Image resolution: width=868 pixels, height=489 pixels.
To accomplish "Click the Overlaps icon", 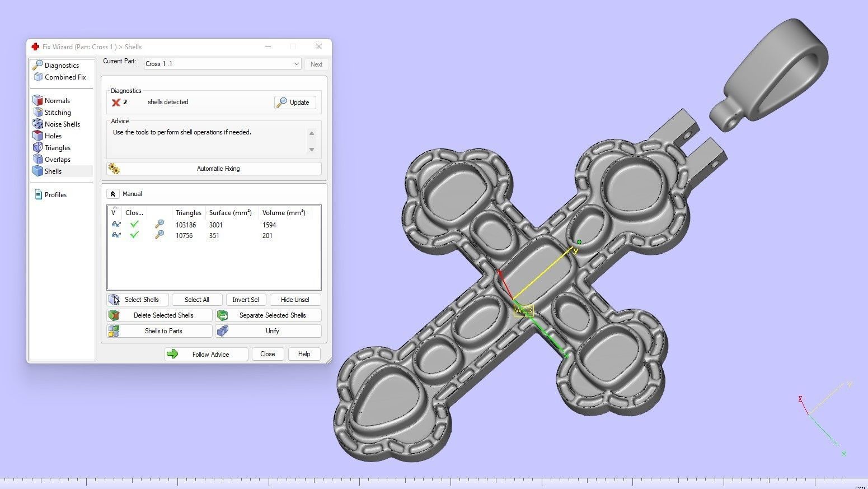I will point(38,160).
